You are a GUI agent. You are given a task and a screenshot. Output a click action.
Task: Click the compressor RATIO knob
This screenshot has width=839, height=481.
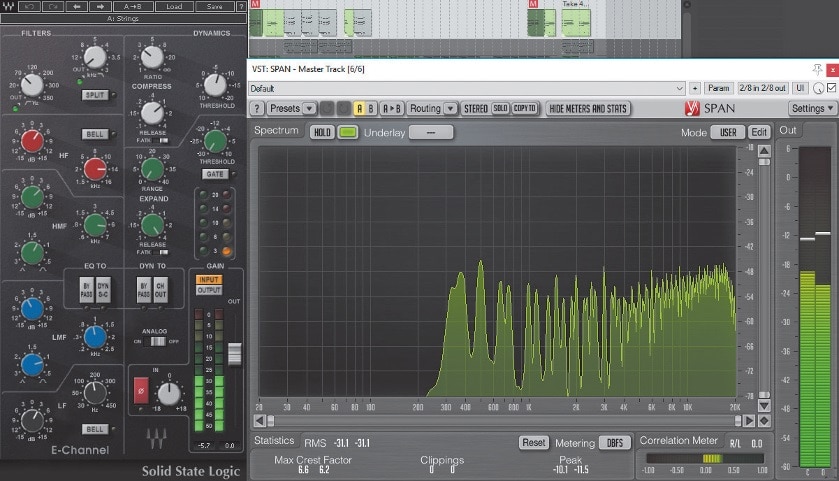tap(152, 57)
